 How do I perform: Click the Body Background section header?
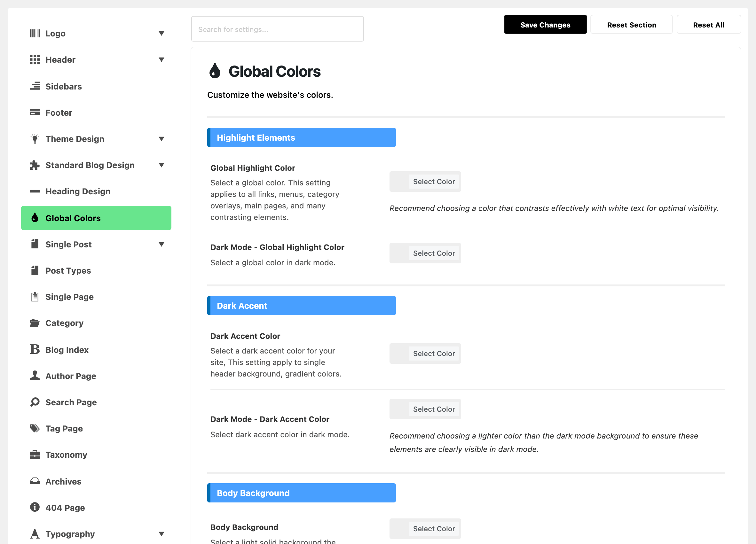301,493
